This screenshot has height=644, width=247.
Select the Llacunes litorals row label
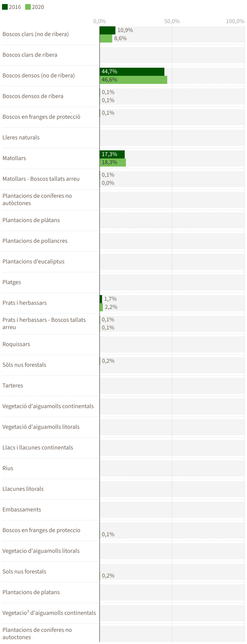[x=23, y=489]
